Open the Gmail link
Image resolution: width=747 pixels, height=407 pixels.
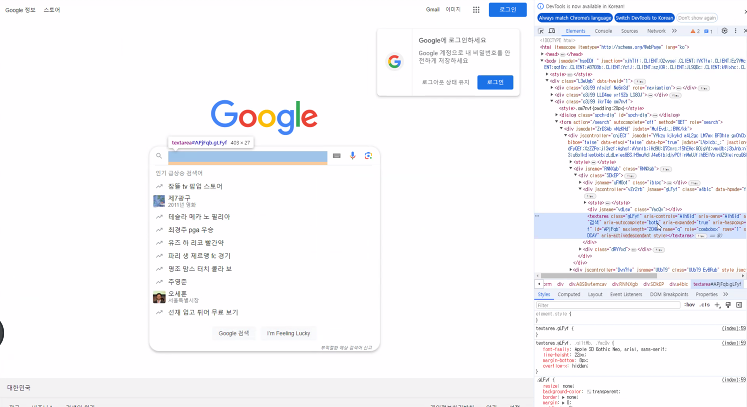click(433, 10)
